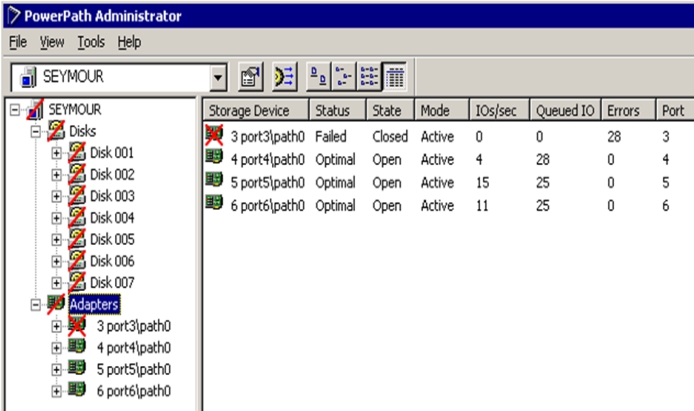Click the SEYMOUR host icon in the tree
Image resolution: width=694 pixels, height=411 pixels.
(35, 109)
